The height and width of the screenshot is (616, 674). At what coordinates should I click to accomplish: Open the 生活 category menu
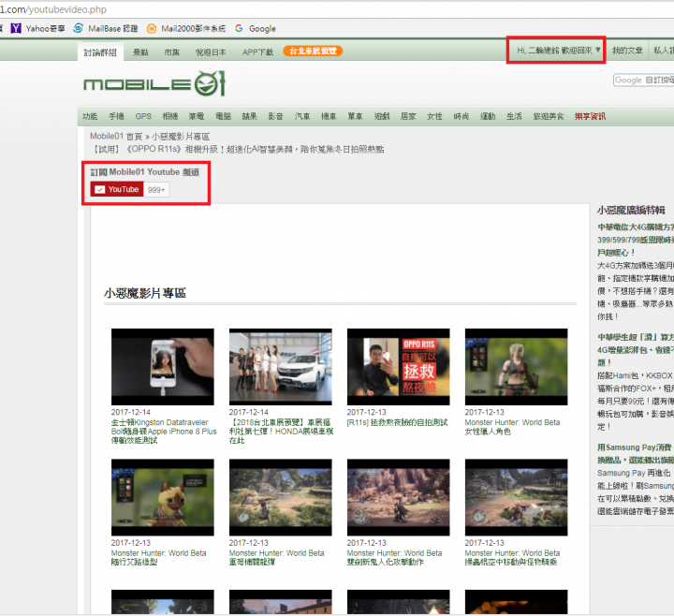tap(514, 116)
